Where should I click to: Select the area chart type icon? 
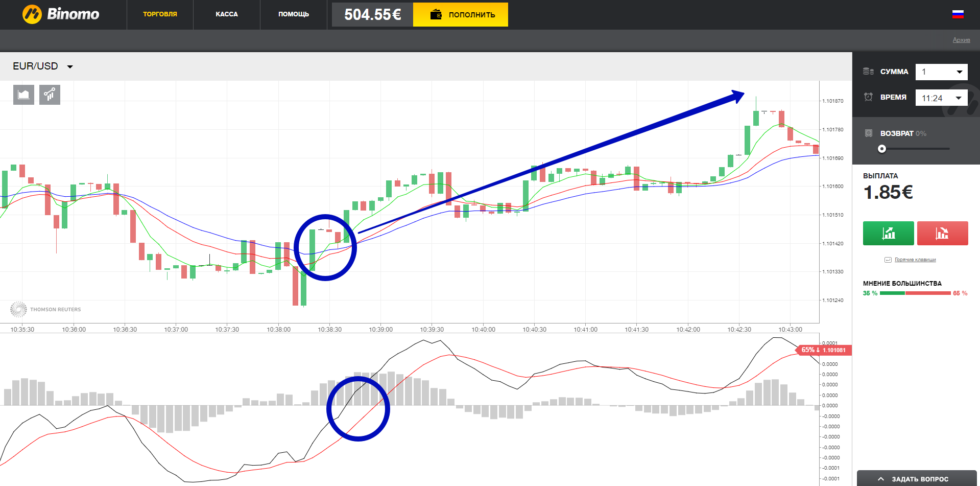coord(23,95)
